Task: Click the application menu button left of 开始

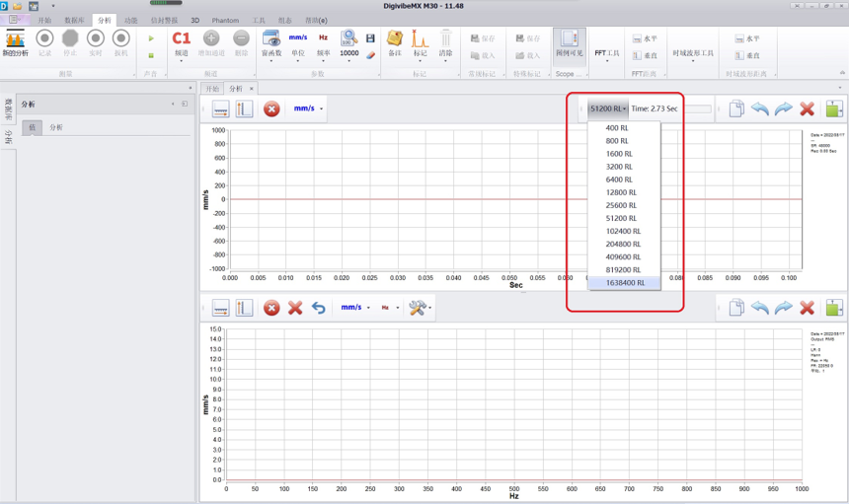Action: (x=15, y=20)
